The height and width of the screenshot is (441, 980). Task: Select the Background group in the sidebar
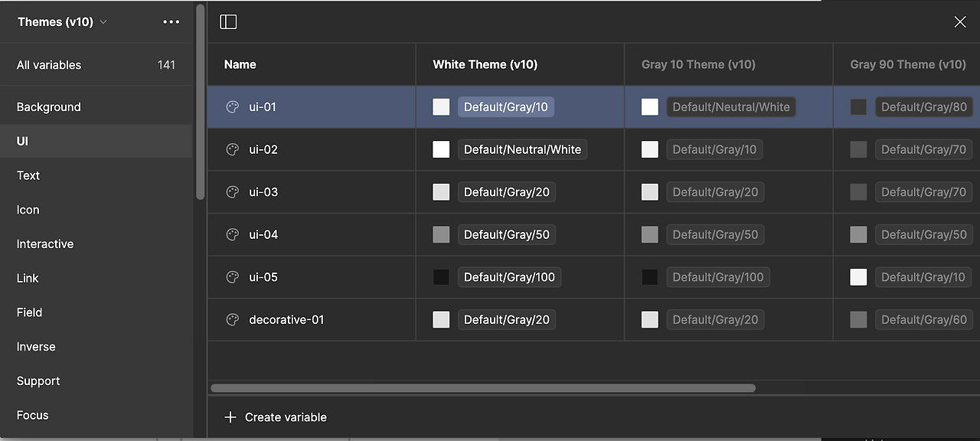point(48,106)
